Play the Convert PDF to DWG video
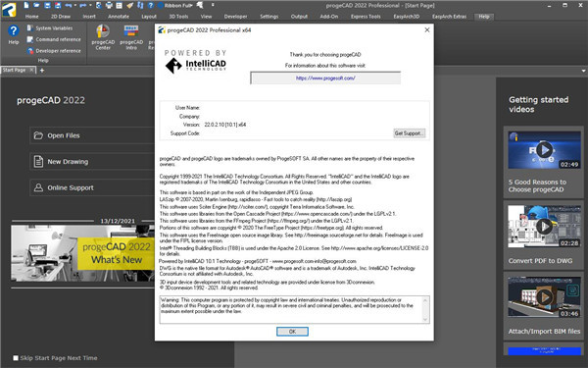588x368 pixels. pos(544,227)
